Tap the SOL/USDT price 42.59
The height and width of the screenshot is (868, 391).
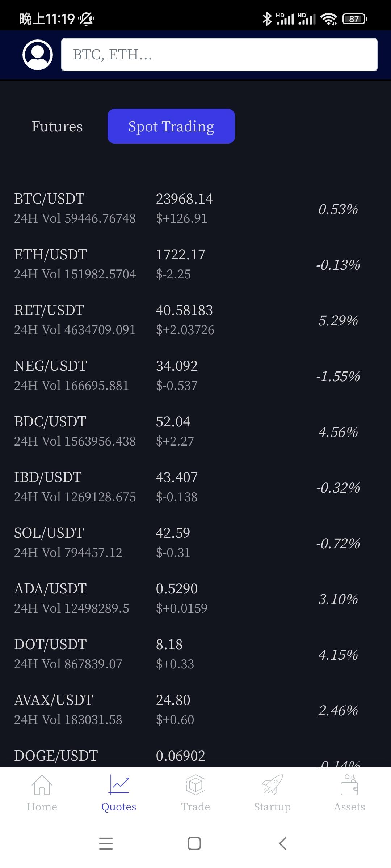click(173, 533)
